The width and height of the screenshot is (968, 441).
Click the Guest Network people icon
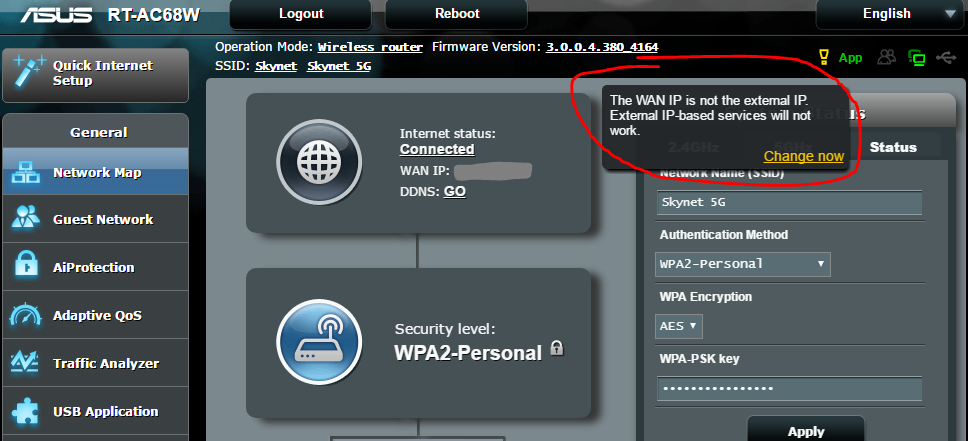coord(26,219)
